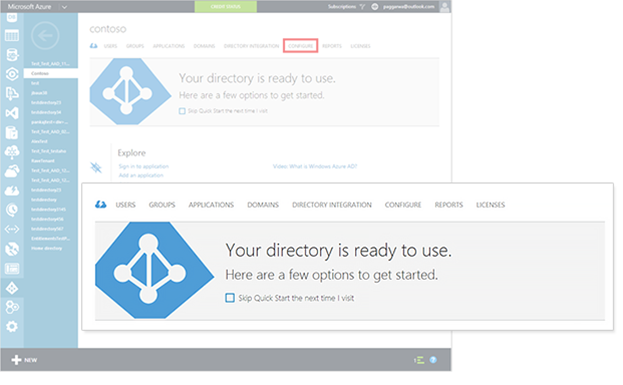
Task: Open the Add-ons circles sidebar icon
Action: pos(12,307)
